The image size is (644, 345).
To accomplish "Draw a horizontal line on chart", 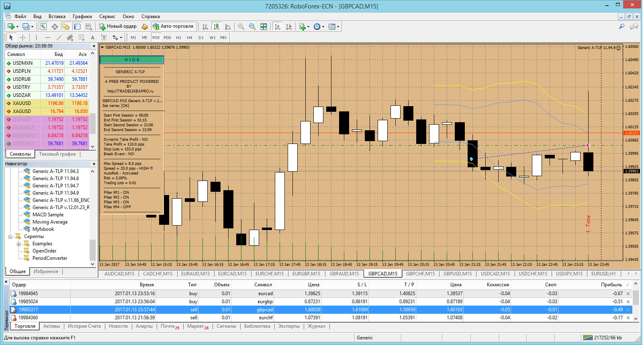I will 48,37.
